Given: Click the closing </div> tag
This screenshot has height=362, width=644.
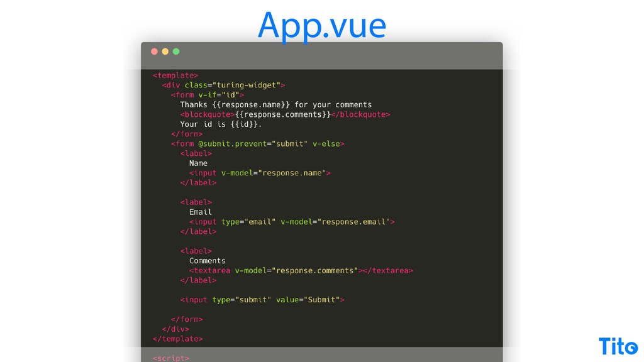Looking at the screenshot, I should (x=175, y=329).
